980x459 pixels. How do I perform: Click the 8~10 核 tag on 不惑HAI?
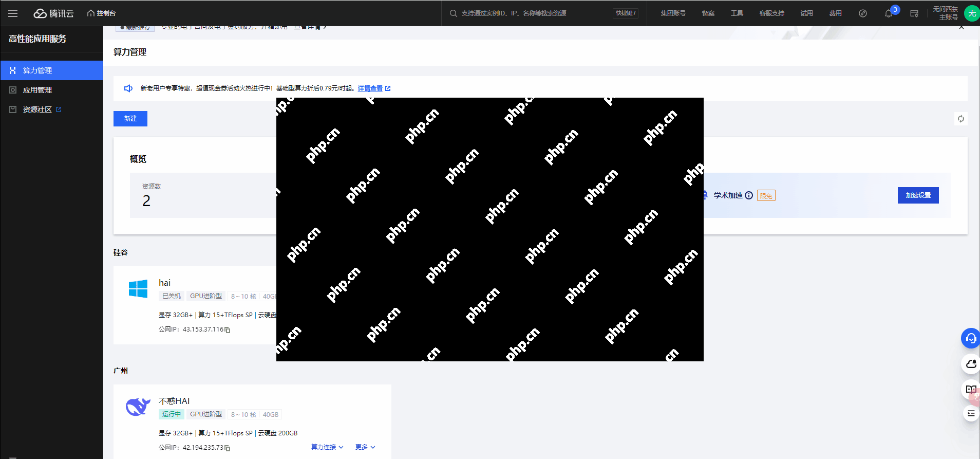243,414
